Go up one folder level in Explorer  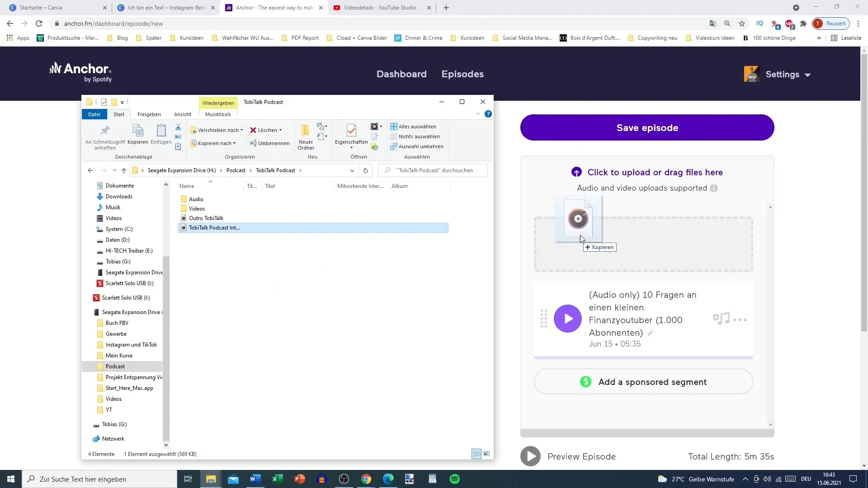(124, 170)
